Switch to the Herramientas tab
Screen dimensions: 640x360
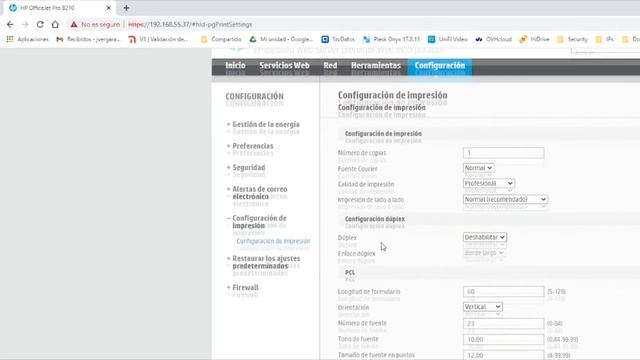point(376,66)
